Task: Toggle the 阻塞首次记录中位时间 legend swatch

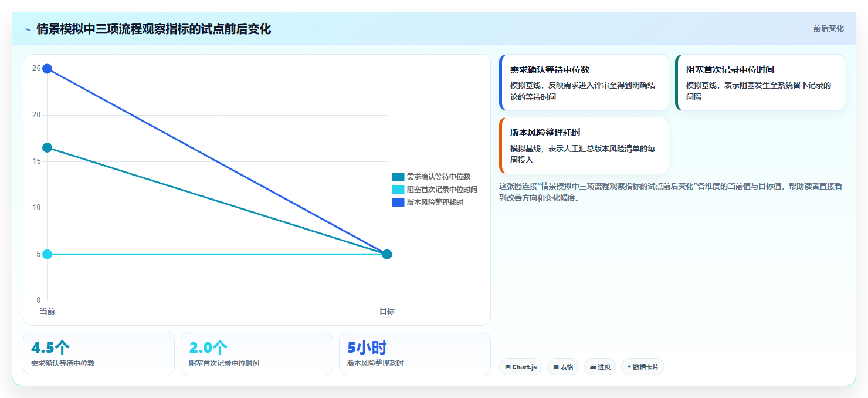Action: pos(398,190)
